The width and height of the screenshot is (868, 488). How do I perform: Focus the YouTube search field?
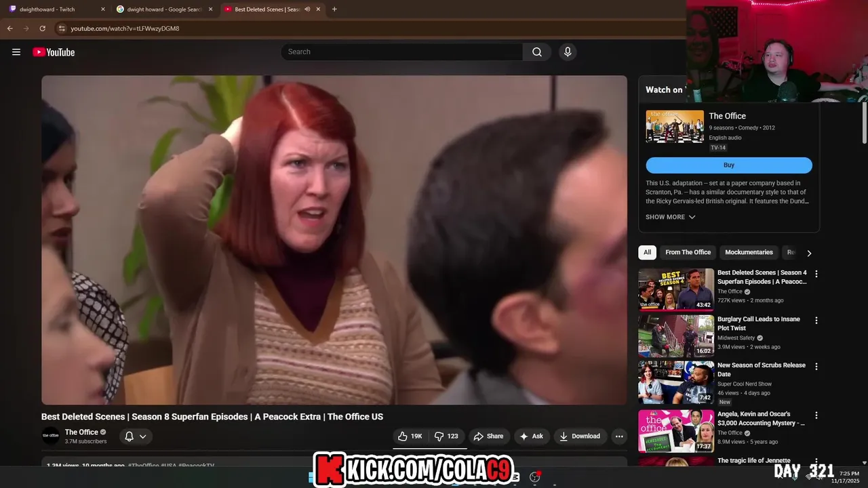[x=401, y=52]
